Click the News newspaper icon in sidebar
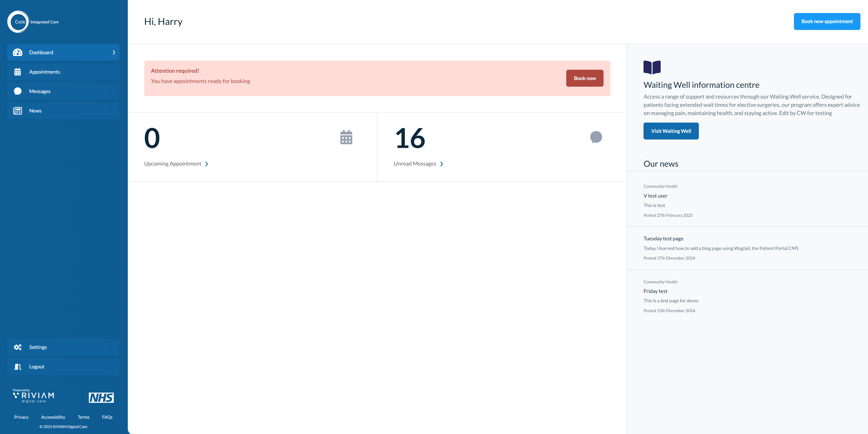The image size is (868, 434). pyautogui.click(x=18, y=110)
